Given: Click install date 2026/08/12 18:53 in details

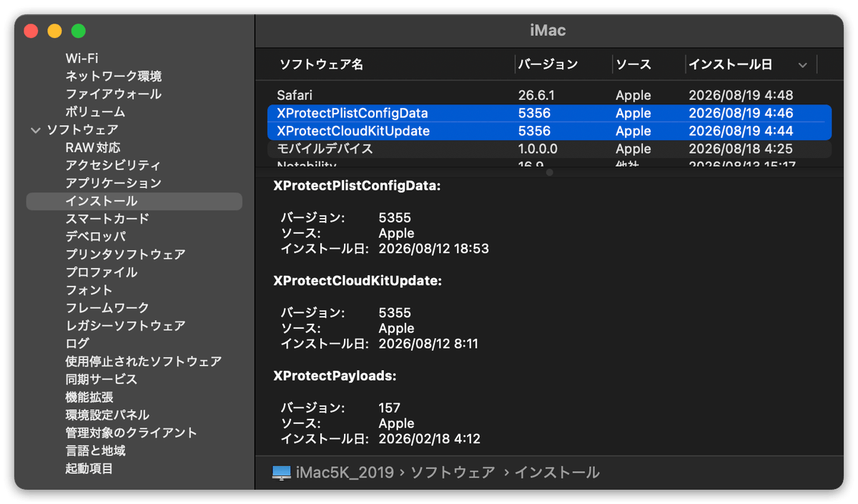Looking at the screenshot, I should (x=433, y=249).
